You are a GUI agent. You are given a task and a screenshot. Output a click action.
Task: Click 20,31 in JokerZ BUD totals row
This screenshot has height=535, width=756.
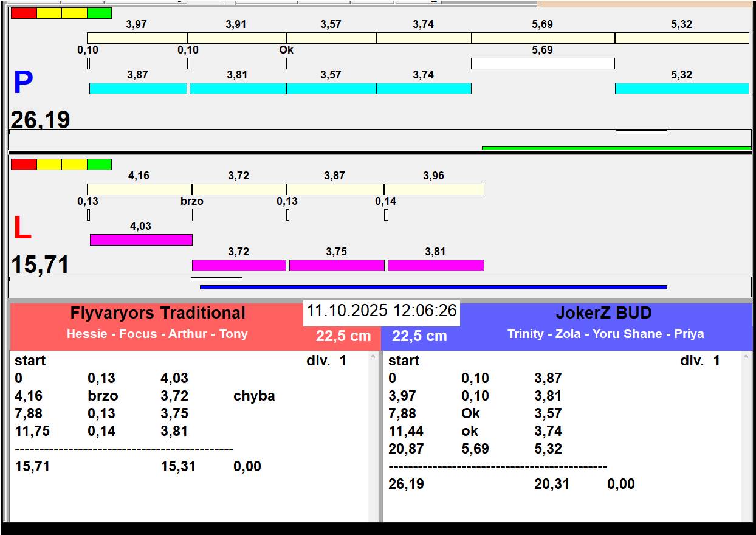(x=552, y=484)
